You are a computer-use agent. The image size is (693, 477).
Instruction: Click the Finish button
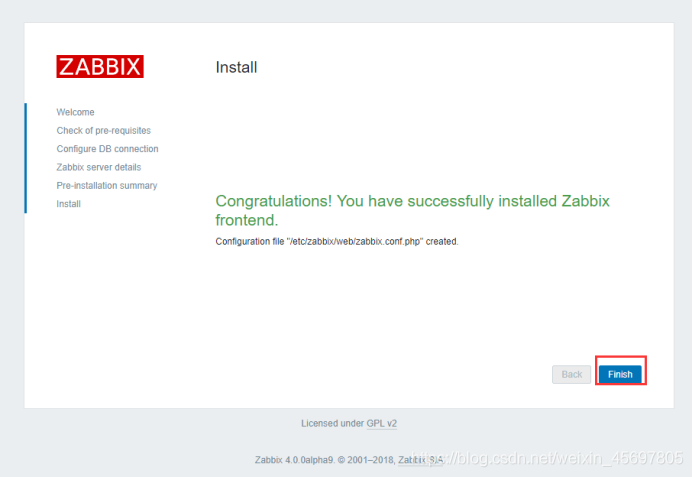point(620,374)
